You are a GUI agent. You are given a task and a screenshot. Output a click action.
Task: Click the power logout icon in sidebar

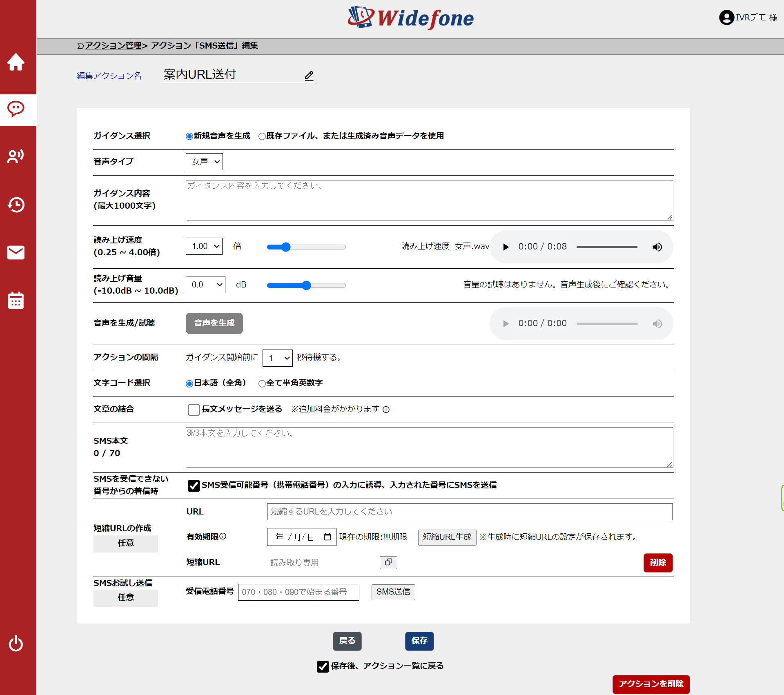tap(16, 643)
